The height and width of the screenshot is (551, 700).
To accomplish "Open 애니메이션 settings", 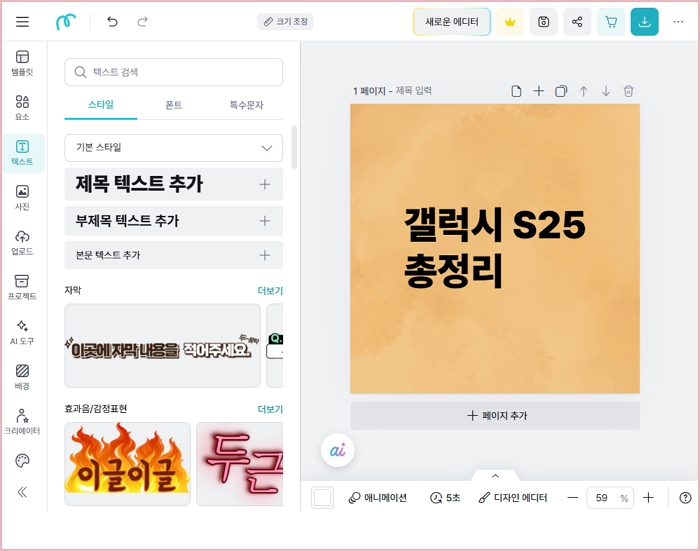I will (x=378, y=497).
